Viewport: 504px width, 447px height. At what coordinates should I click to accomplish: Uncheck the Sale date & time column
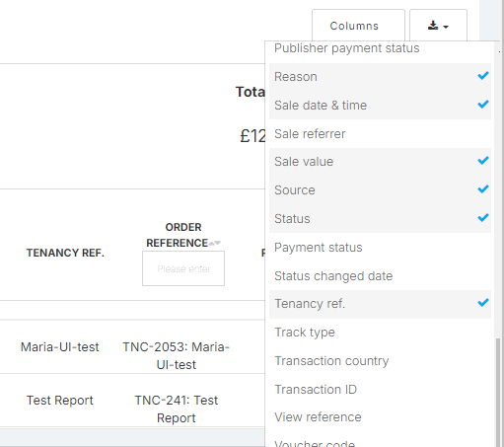(380, 106)
